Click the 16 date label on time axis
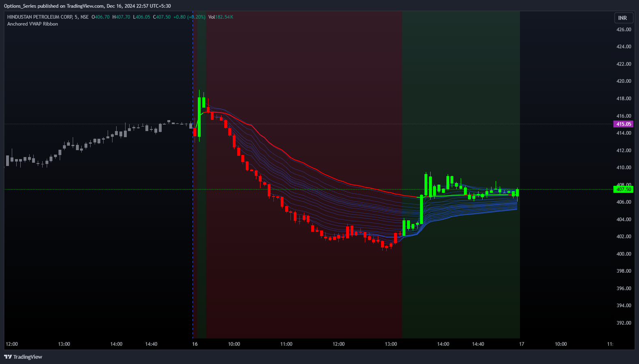 [x=195, y=344]
